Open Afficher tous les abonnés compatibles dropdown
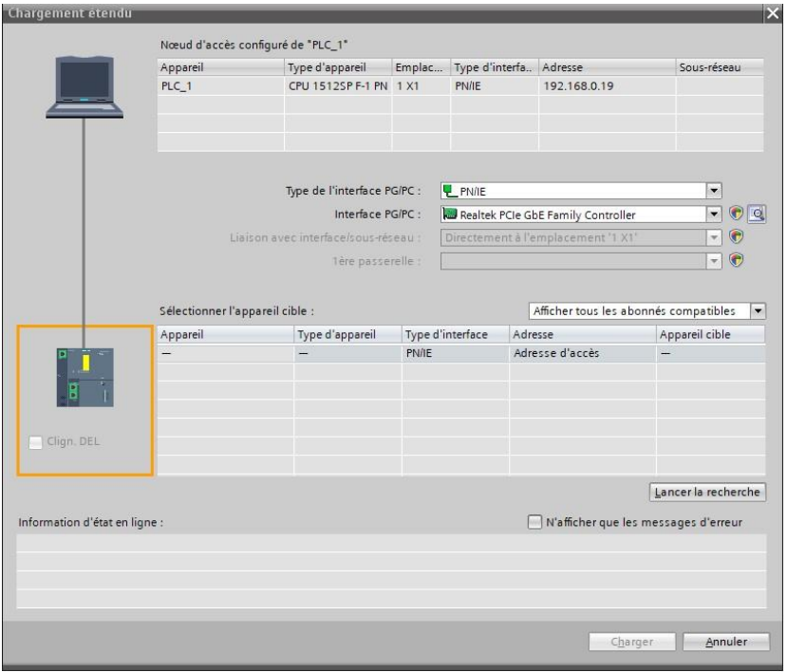The height and width of the screenshot is (672, 787). tap(758, 311)
